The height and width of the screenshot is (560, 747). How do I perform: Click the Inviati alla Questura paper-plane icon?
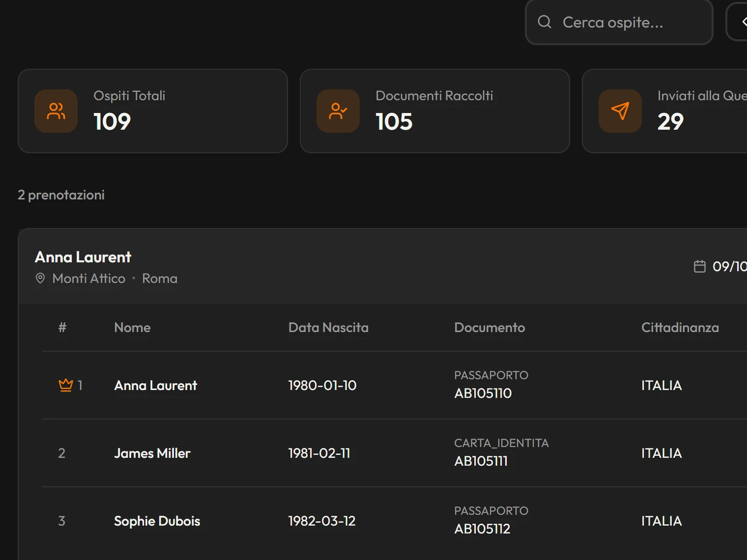click(620, 111)
